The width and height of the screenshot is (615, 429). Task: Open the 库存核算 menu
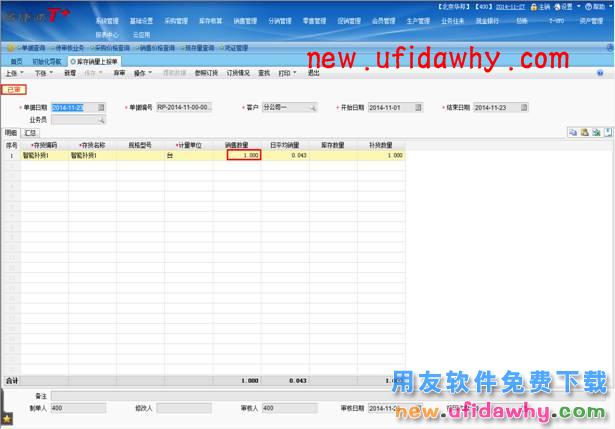click(211, 21)
